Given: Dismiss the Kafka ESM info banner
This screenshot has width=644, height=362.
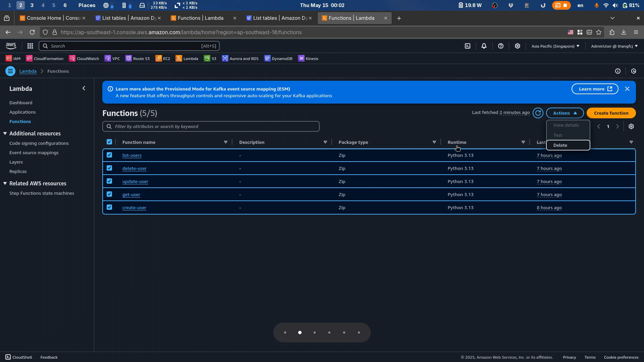Looking at the screenshot, I should click(x=627, y=89).
